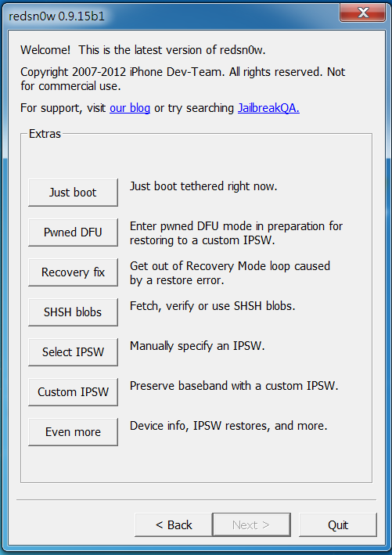The image size is (392, 555).
Task: Click the Copyright 2007-2012 notice text
Action: 182,79
